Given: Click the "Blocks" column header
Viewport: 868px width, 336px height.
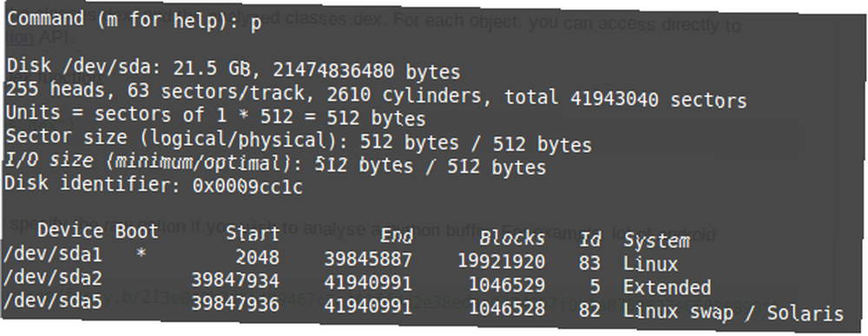Looking at the screenshot, I should 512,238.
